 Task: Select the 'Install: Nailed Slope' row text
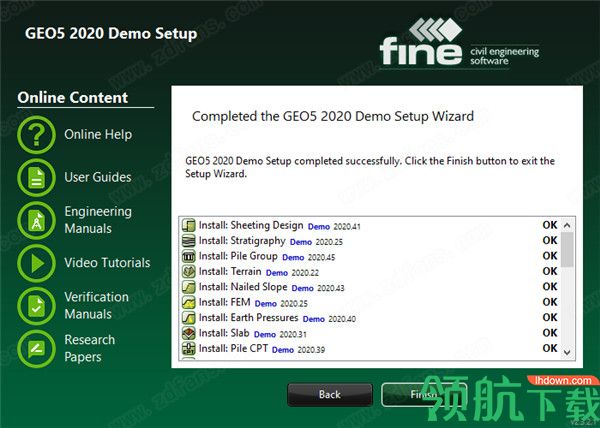[243, 287]
